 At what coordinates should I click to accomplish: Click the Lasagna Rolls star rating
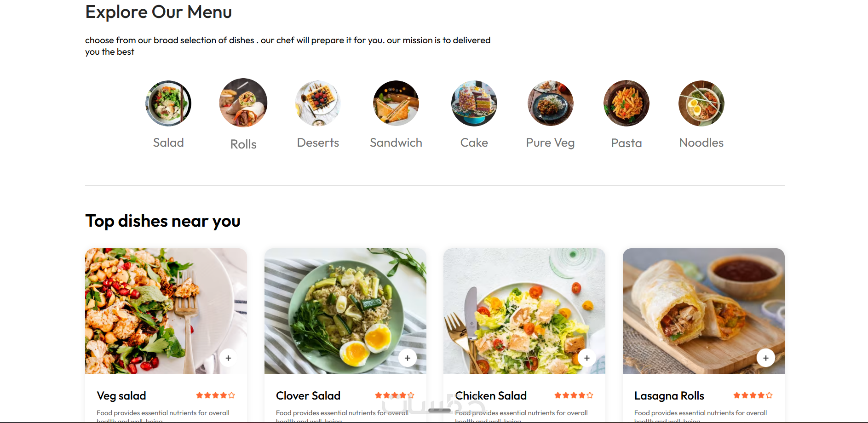click(753, 395)
